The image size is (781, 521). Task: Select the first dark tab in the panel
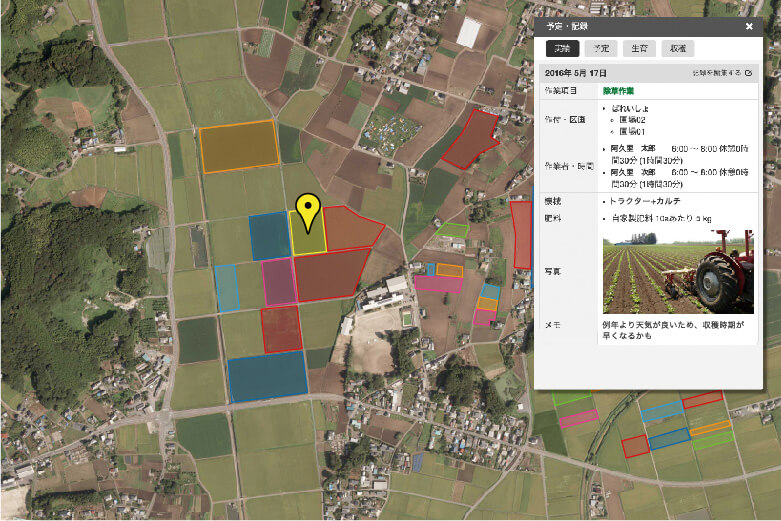tap(561, 48)
